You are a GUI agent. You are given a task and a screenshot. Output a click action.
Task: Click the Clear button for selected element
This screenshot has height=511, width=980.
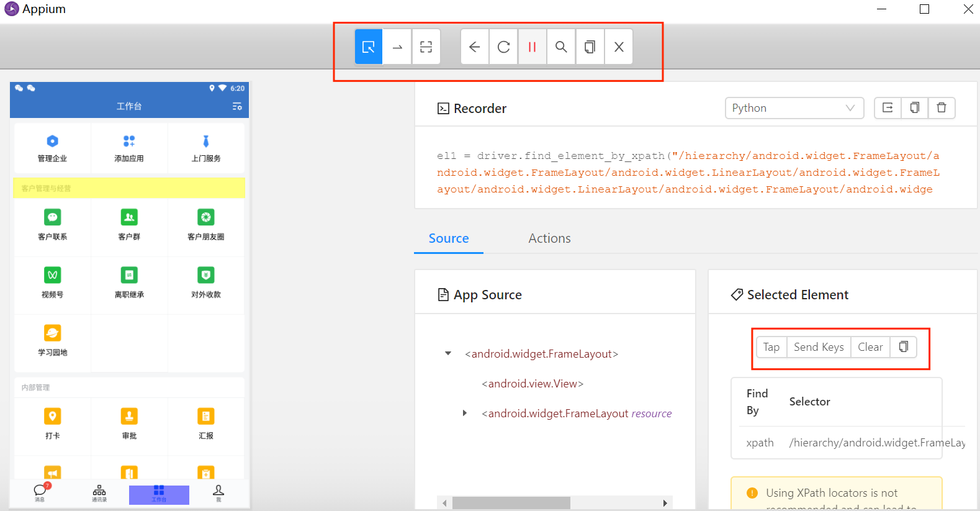[870, 347]
